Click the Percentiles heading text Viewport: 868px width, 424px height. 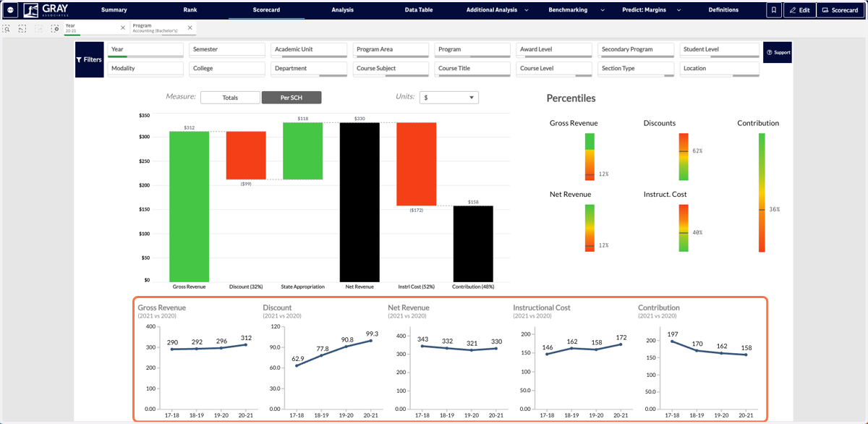571,98
